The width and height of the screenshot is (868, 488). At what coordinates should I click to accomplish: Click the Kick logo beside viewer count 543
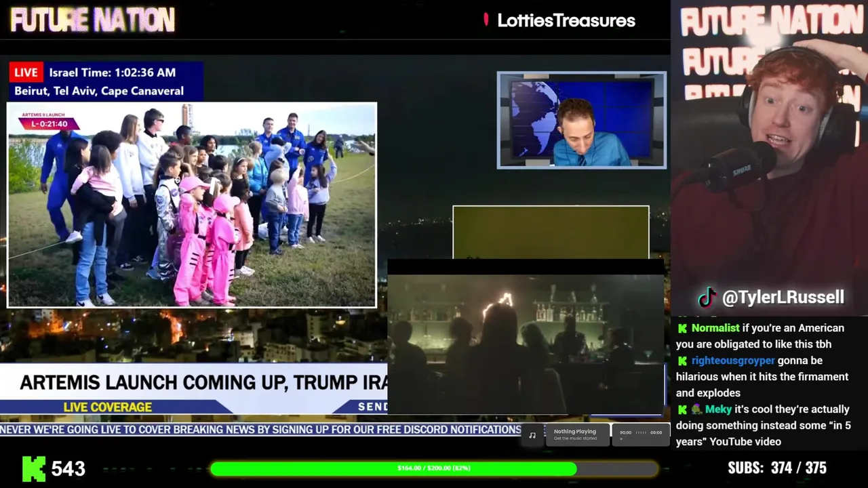(x=34, y=468)
